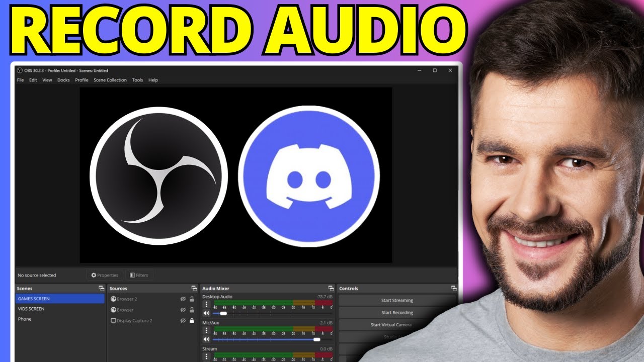Mute Mic/Aux speaker

coord(206,339)
